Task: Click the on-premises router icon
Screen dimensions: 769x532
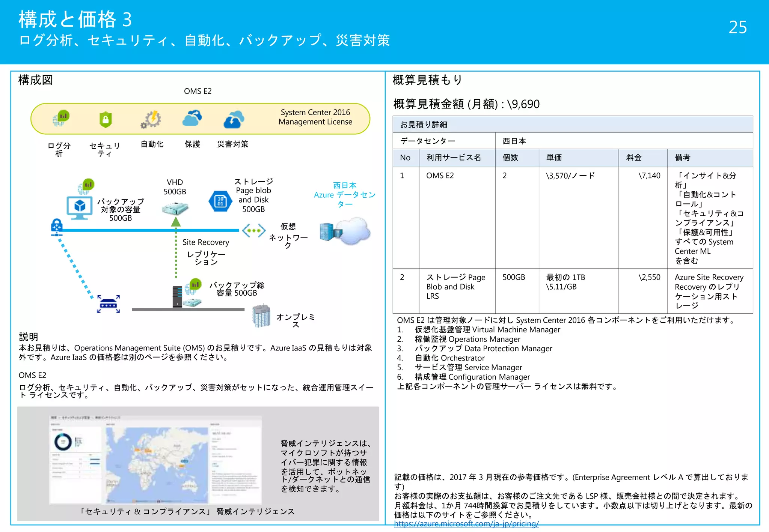Action: point(108,304)
